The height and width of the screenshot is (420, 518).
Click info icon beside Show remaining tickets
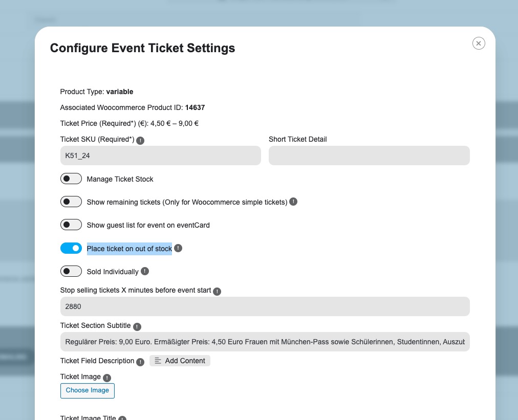point(293,202)
